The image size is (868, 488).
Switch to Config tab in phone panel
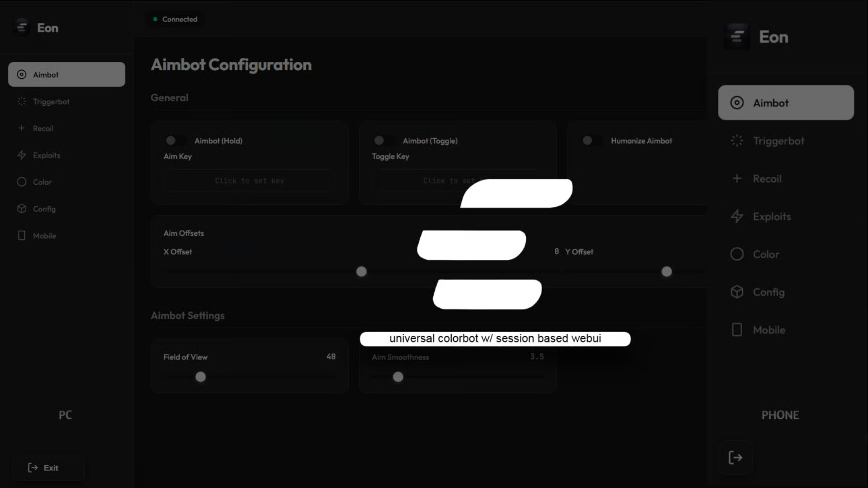coord(768,292)
